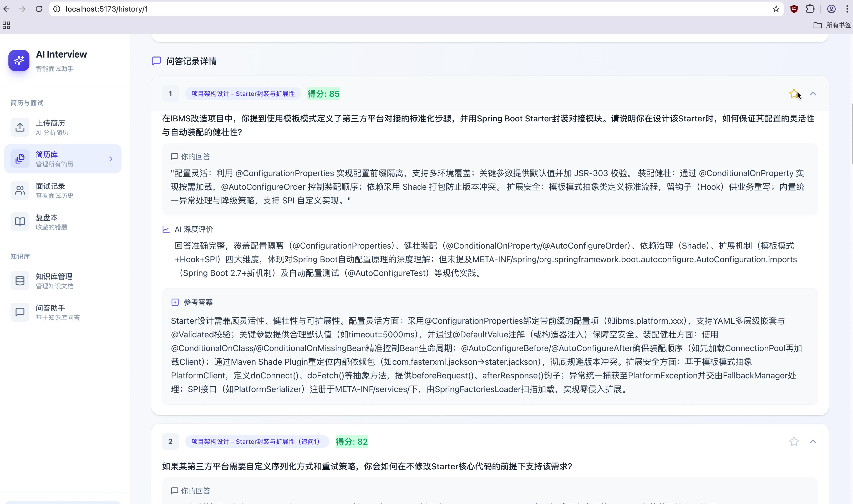Viewport: 853px width, 504px height.
Task: Open the browser extensions puzzle icon
Action: point(810,9)
